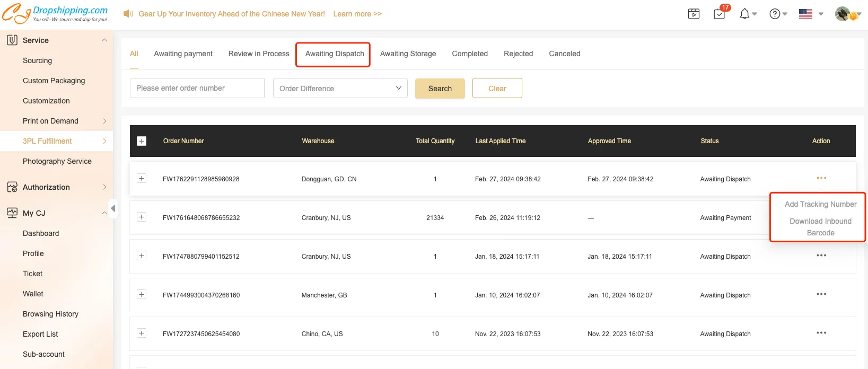Image resolution: width=868 pixels, height=369 pixels.
Task: Click the notification bell icon
Action: point(745,14)
